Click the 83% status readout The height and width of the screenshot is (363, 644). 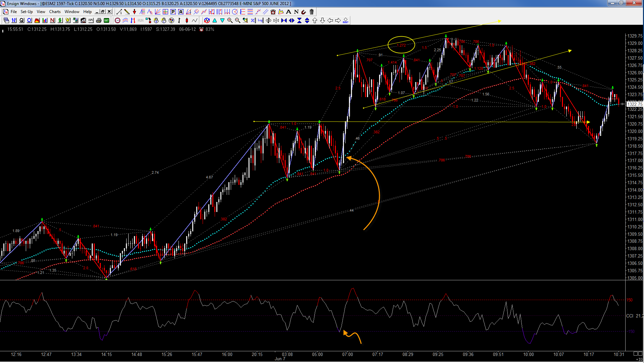210,29
